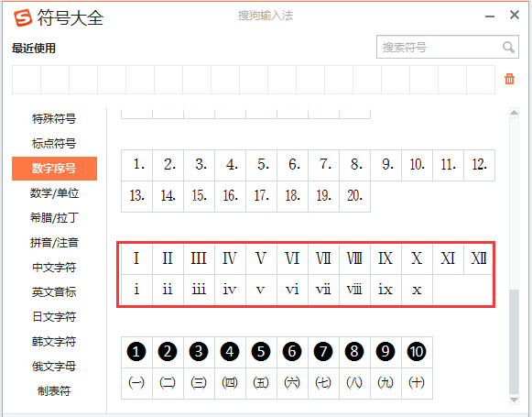Viewport: 532px width, 417px height.
Task: Clear recent symbols with trash icon
Action: click(509, 79)
